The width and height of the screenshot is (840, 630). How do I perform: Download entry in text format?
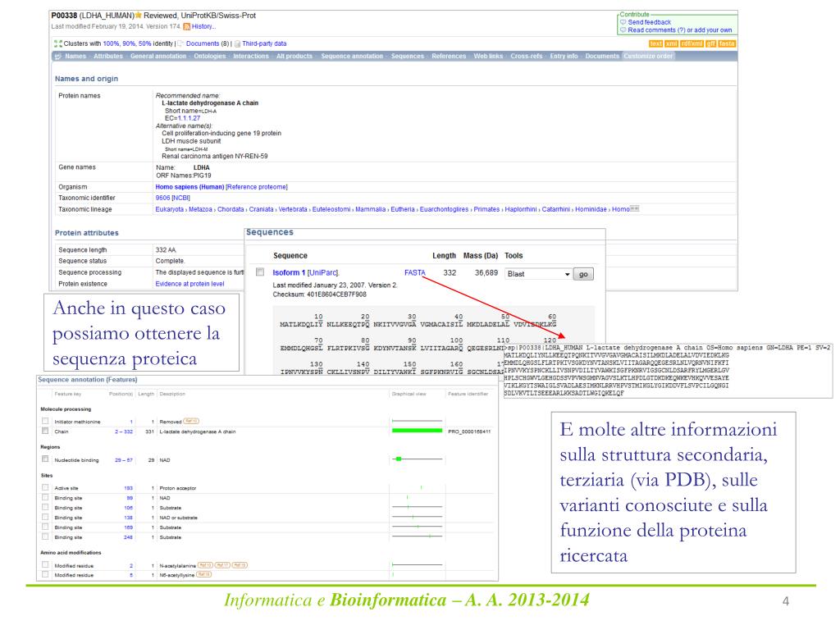point(655,43)
